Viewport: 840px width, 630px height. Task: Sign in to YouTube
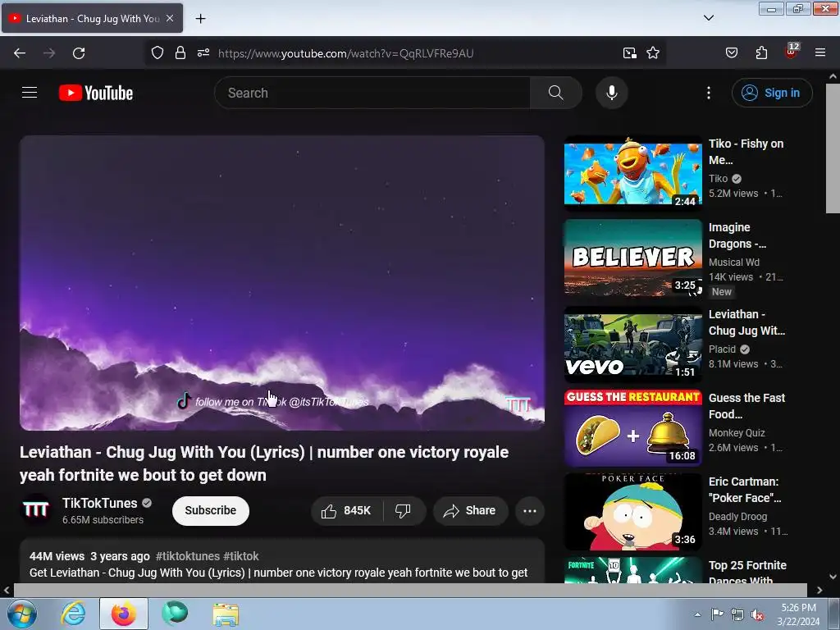click(x=771, y=93)
